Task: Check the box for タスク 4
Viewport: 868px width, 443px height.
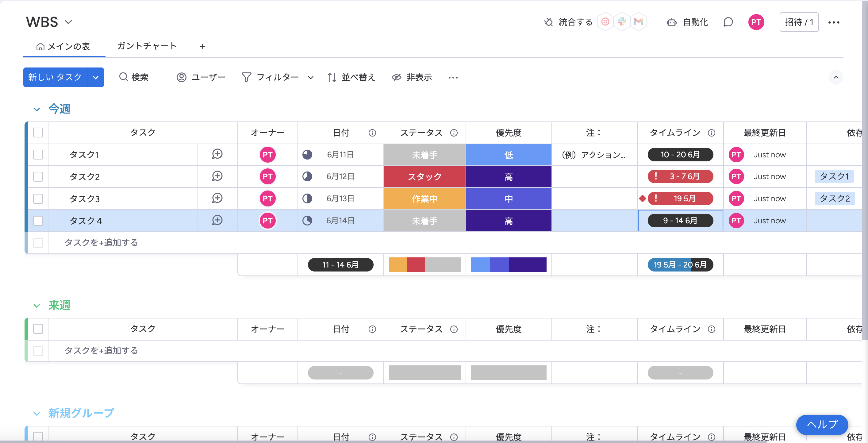Action: point(38,221)
